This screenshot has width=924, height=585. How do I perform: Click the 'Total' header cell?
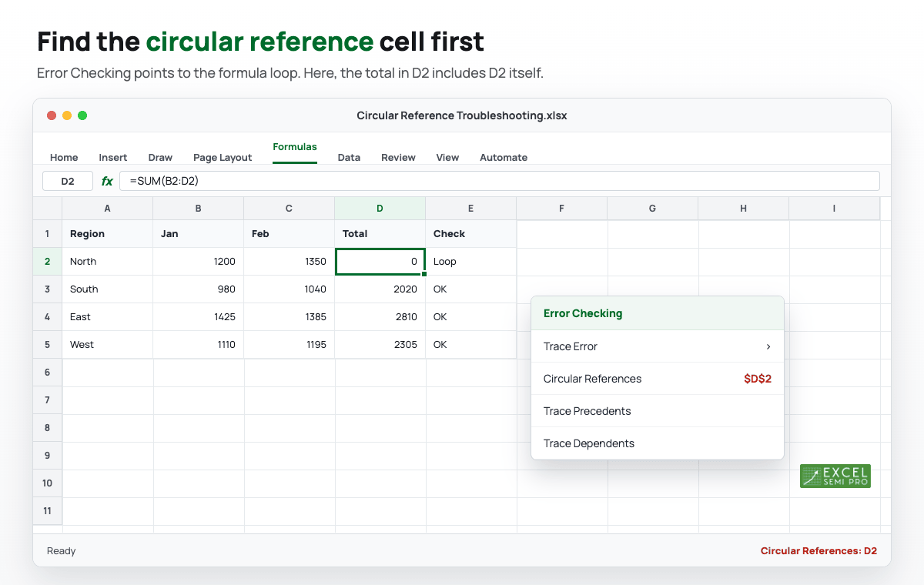[380, 233]
